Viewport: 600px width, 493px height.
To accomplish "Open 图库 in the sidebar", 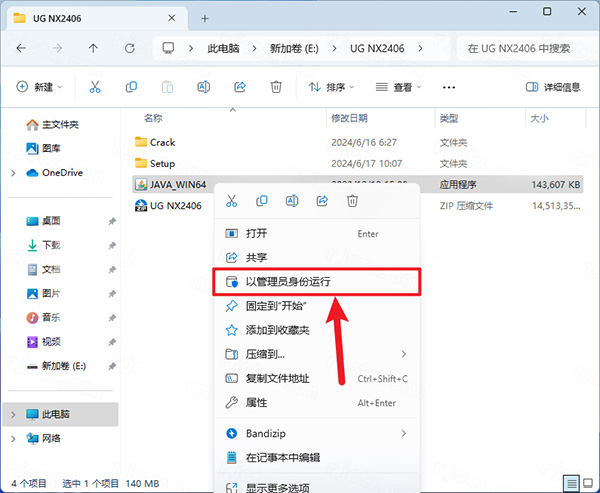I will [x=43, y=149].
